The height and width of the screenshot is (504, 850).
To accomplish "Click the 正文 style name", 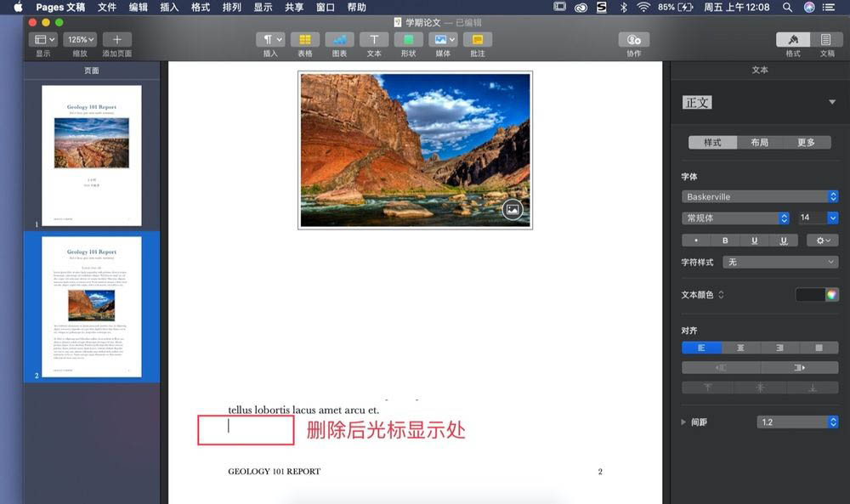I will [x=697, y=103].
